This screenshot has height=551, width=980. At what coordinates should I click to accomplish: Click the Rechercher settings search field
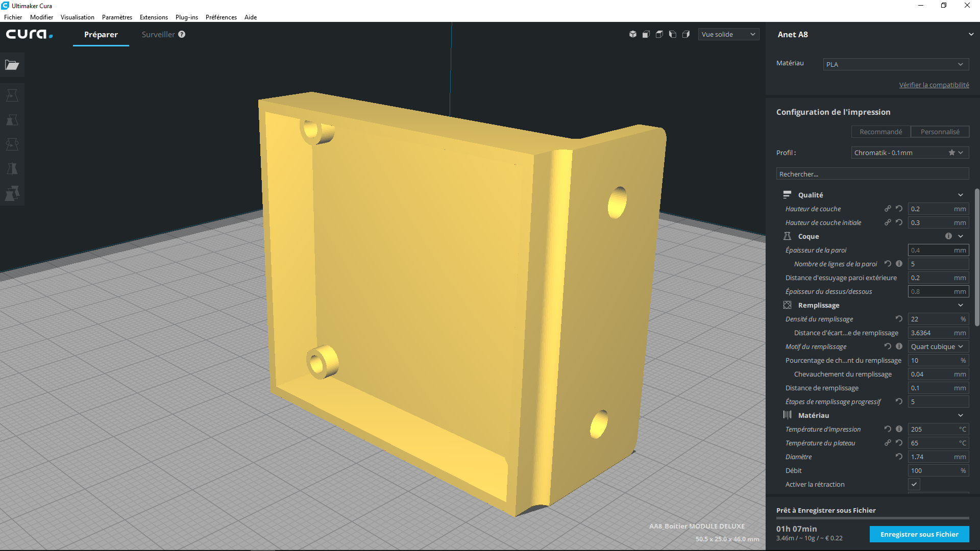click(872, 174)
